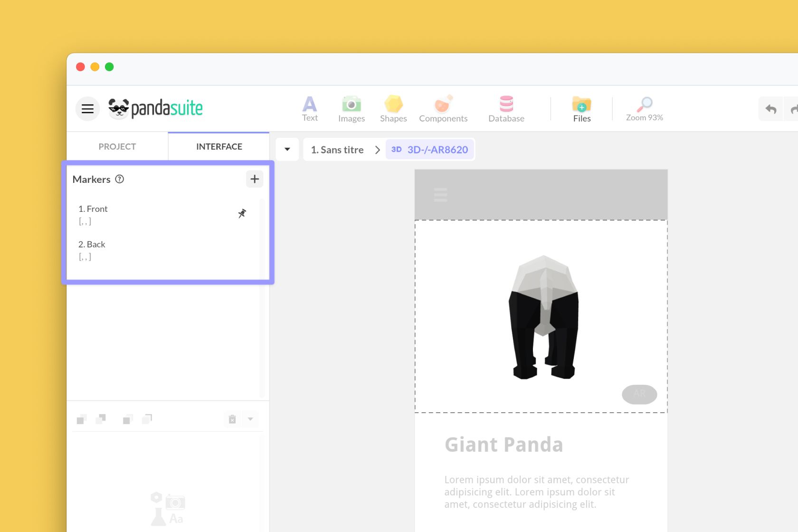Add a new marker with plus button

[x=255, y=179]
